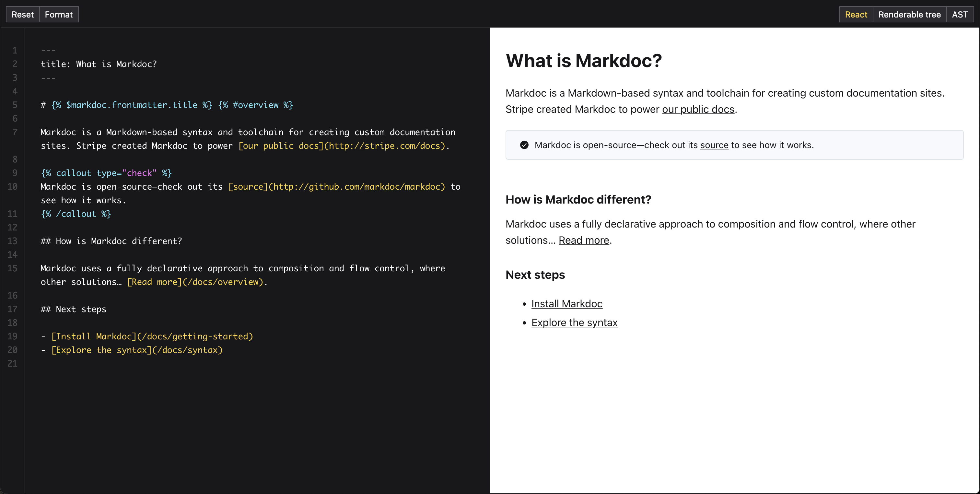Open the Renderable tree tab
This screenshot has width=980, height=494.
click(x=909, y=15)
